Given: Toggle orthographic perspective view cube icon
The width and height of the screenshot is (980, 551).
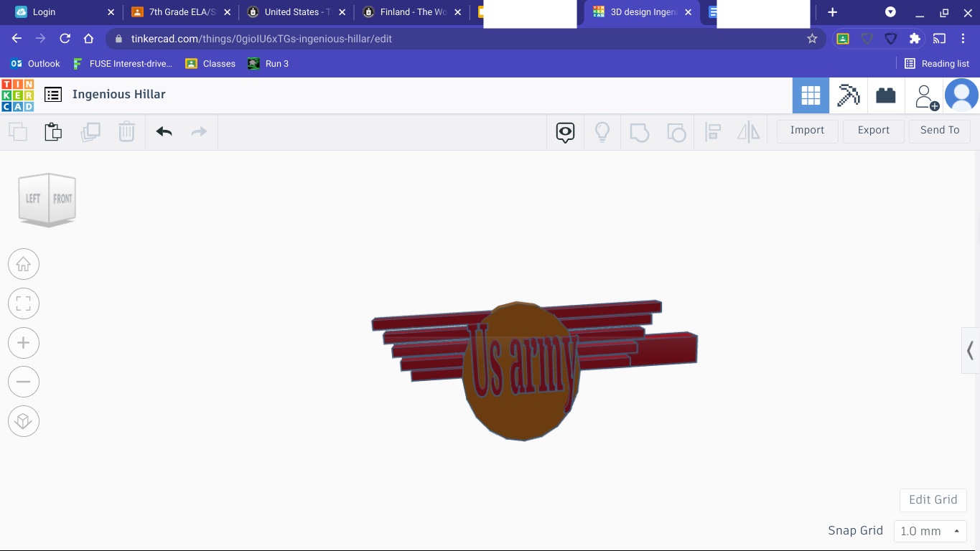Looking at the screenshot, I should pyautogui.click(x=24, y=421).
